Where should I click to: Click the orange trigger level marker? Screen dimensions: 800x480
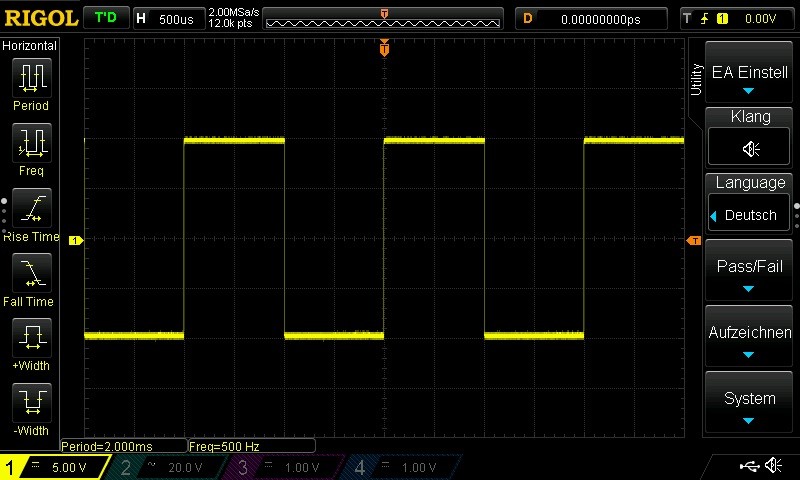693,241
